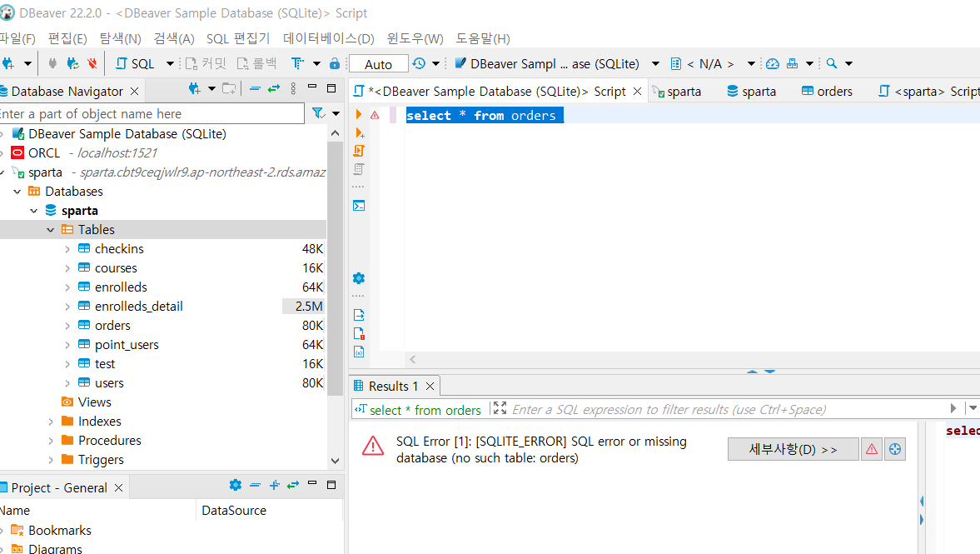Click Execute SQL statement orange arrow icon

[x=359, y=114]
